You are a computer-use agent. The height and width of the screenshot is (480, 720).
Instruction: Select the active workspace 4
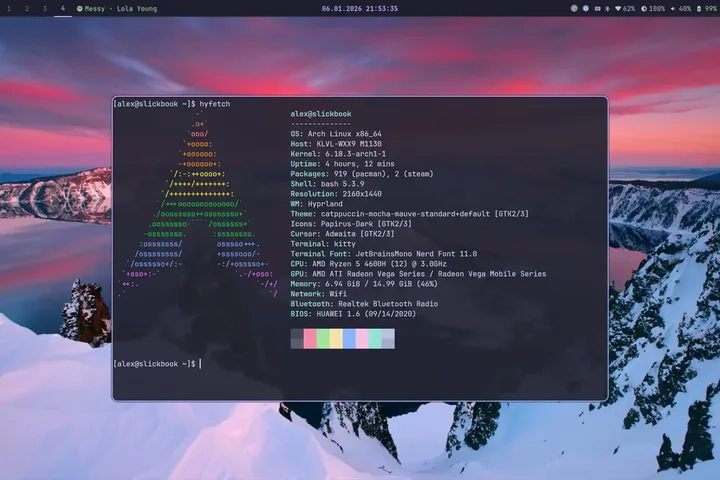[63, 8]
